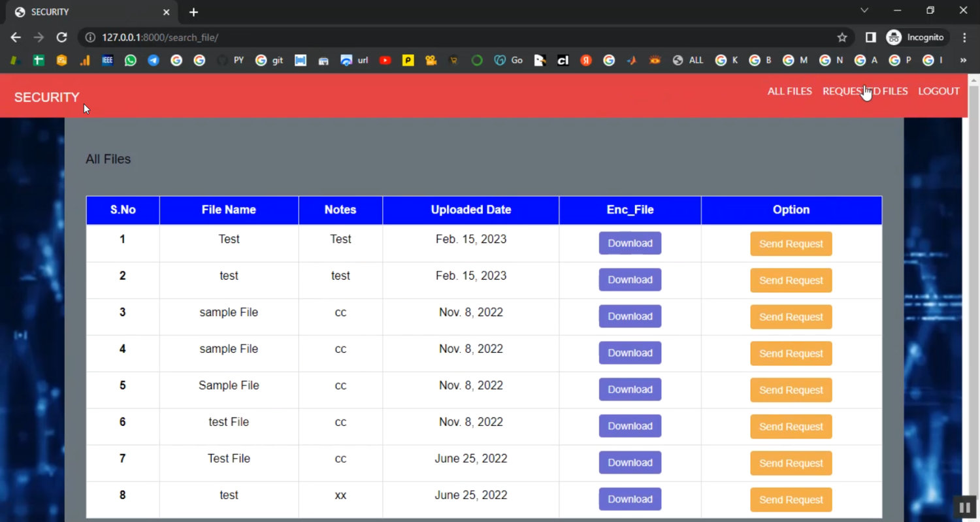The height and width of the screenshot is (522, 980).
Task: Click the Incognito profile indicator
Action: (x=915, y=37)
